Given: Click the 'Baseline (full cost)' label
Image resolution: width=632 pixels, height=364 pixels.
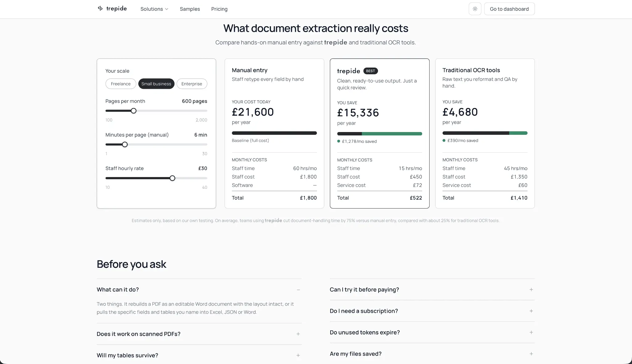Looking at the screenshot, I should tap(250, 140).
